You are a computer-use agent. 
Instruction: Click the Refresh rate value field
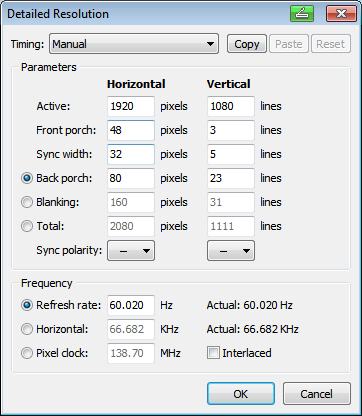(x=131, y=305)
